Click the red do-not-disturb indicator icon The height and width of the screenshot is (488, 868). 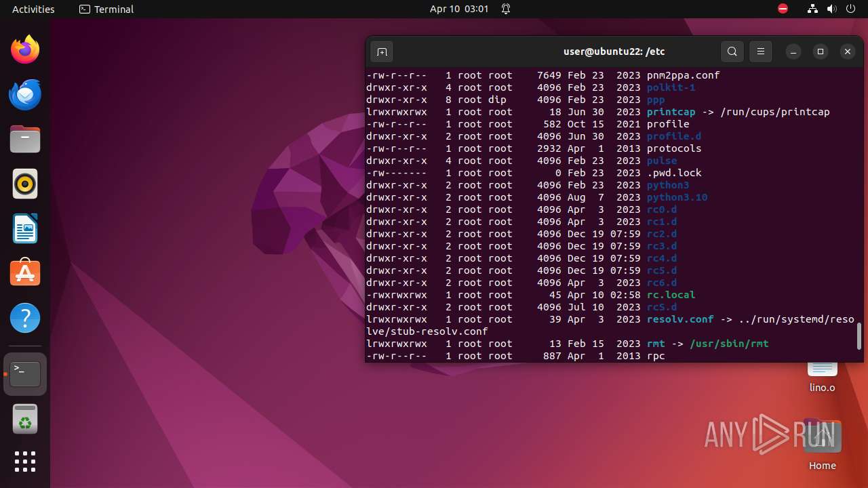coord(783,9)
